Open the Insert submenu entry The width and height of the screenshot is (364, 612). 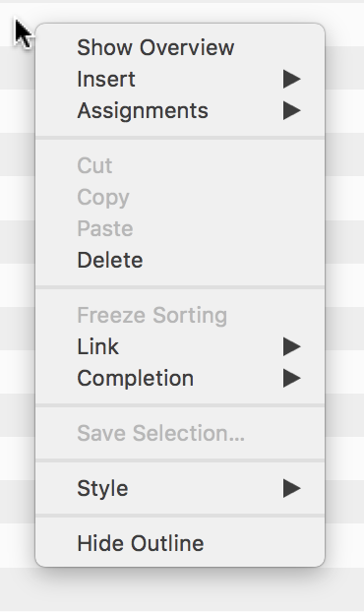click(x=180, y=79)
